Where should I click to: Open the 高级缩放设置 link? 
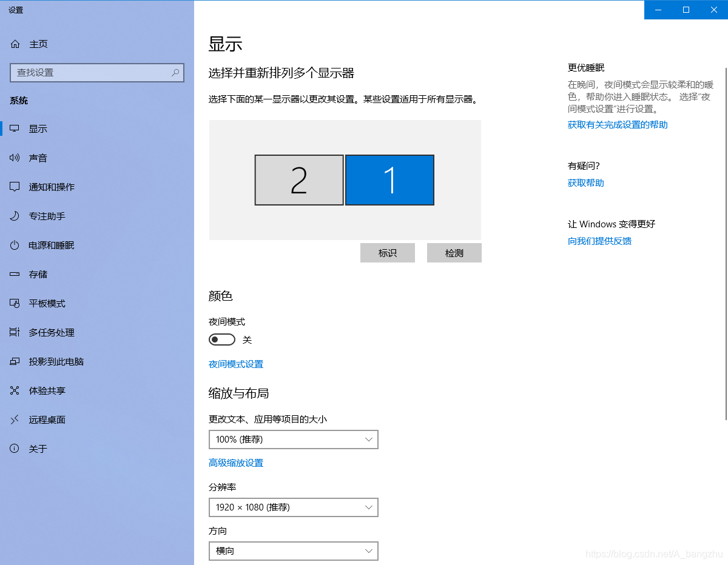point(236,463)
